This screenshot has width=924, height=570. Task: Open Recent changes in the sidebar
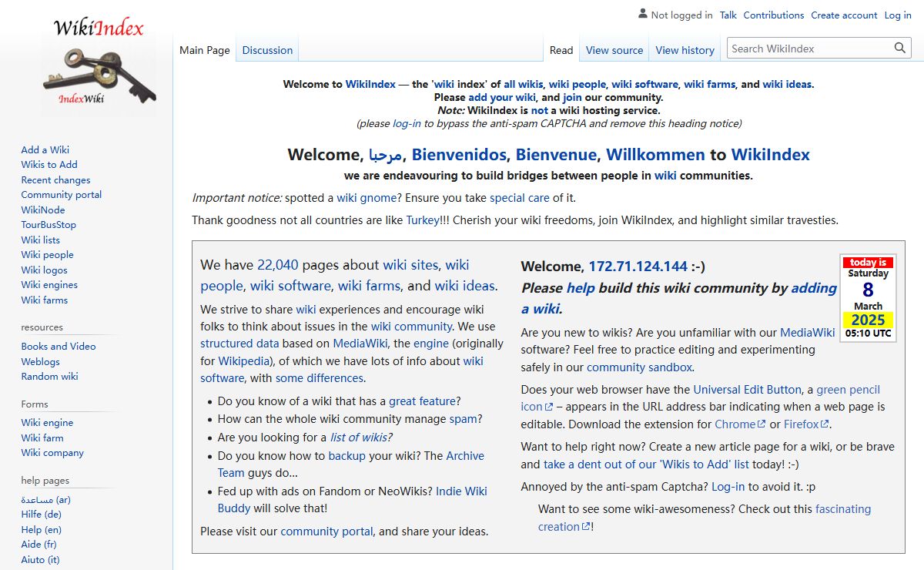tap(55, 179)
